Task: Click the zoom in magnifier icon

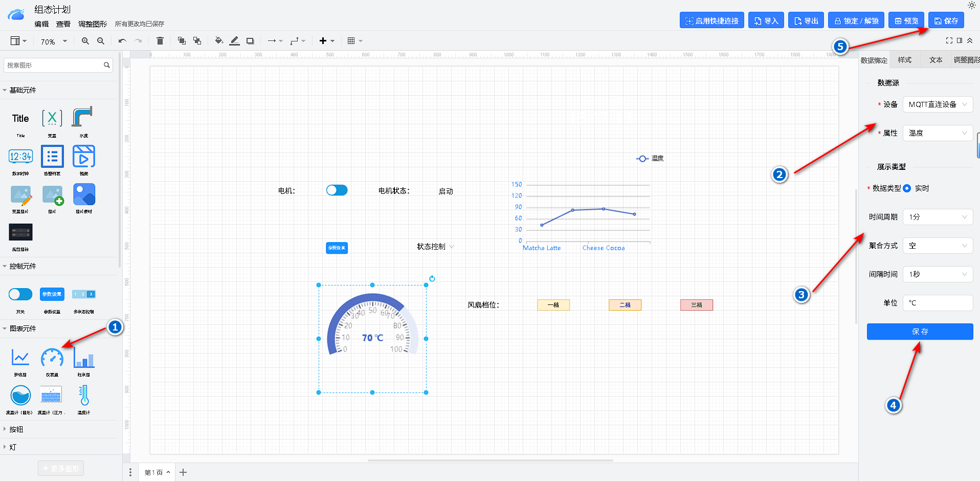Action: [x=85, y=41]
